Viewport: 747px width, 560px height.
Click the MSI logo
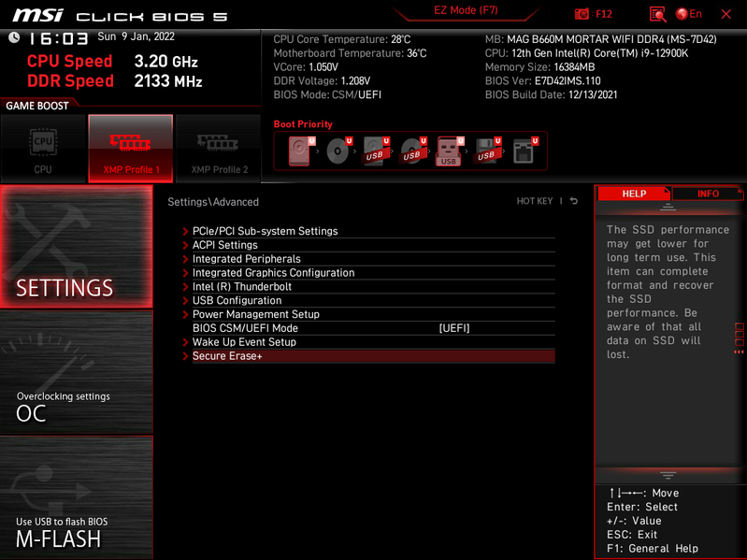37,15
